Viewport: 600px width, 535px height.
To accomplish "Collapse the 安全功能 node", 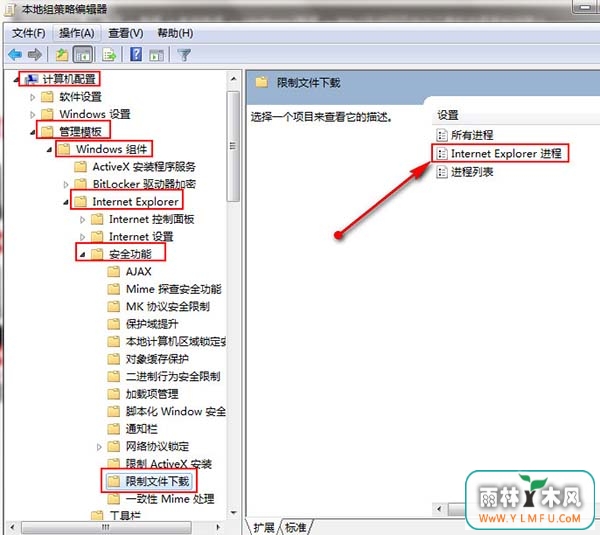I will 82,254.
